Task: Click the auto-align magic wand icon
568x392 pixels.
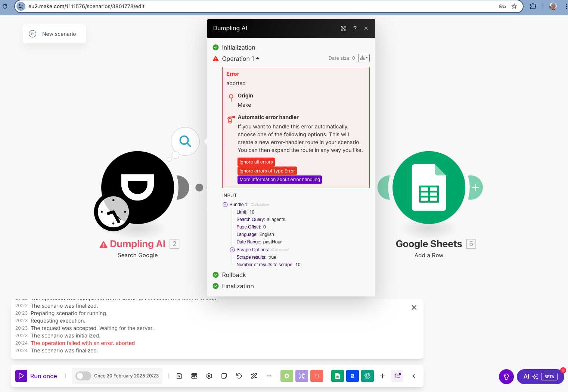Action: point(254,376)
